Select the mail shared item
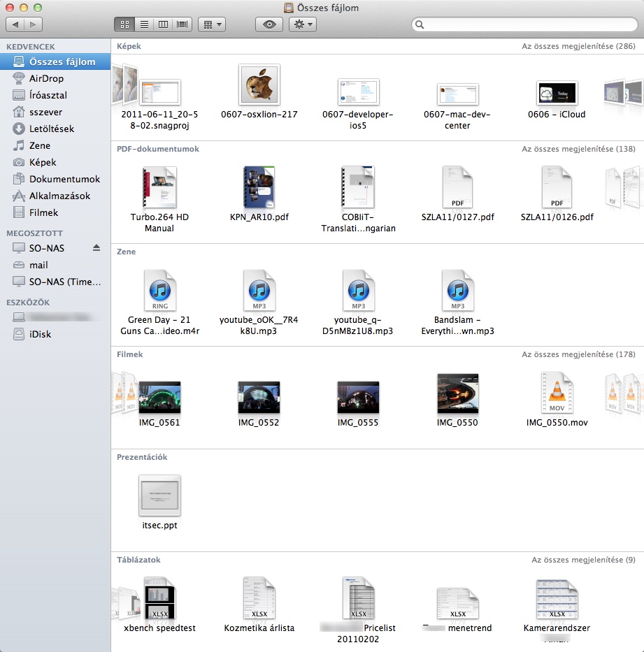Screen dimensions: 644x652 point(55,265)
